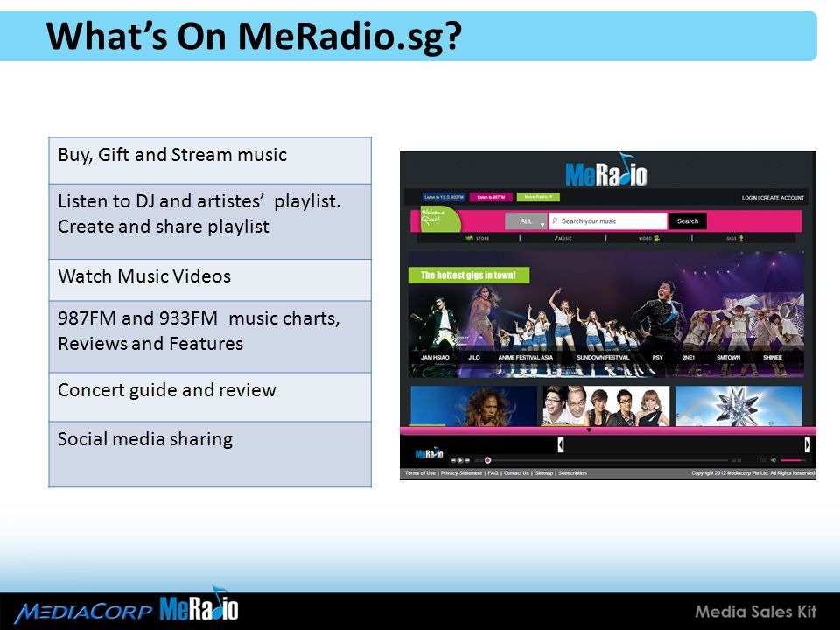
Task: Click the right arrow in the player playlist
Action: [x=808, y=444]
